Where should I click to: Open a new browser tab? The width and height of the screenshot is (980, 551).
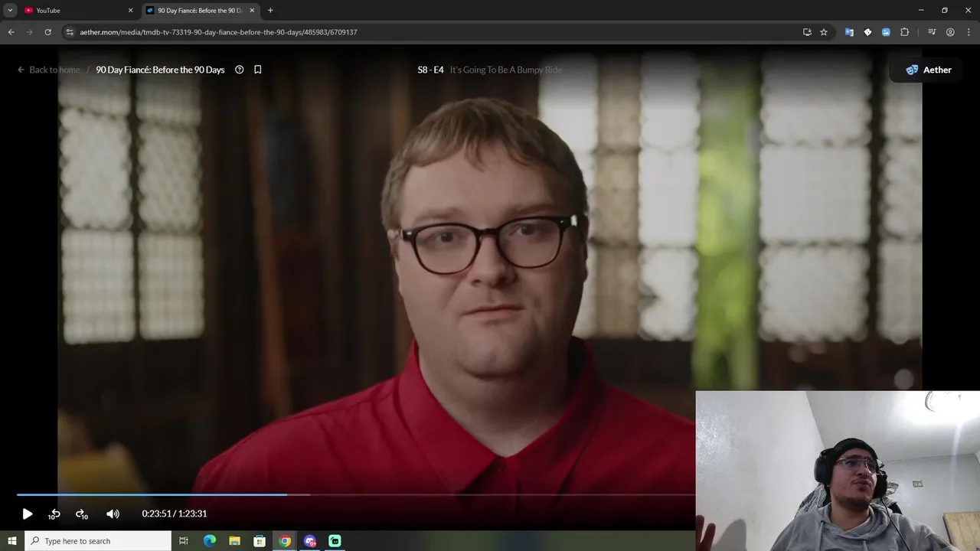pyautogui.click(x=270, y=11)
